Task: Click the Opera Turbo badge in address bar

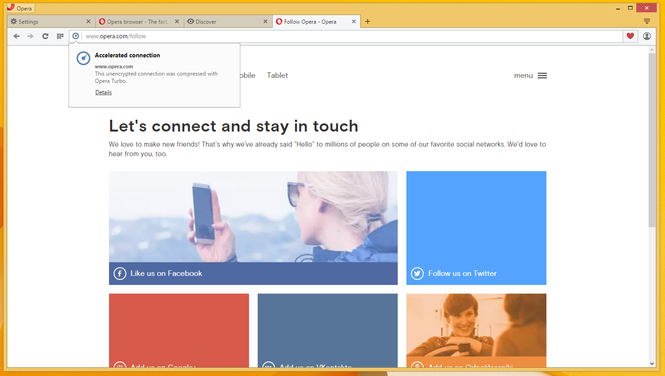Action: pos(75,36)
